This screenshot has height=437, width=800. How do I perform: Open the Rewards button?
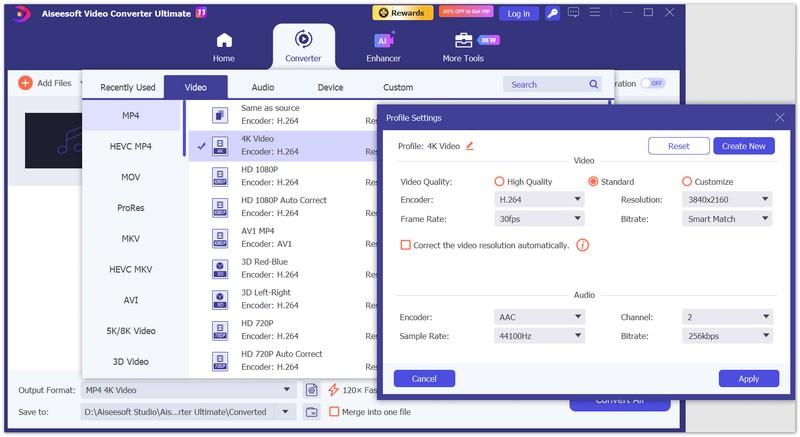tap(403, 13)
